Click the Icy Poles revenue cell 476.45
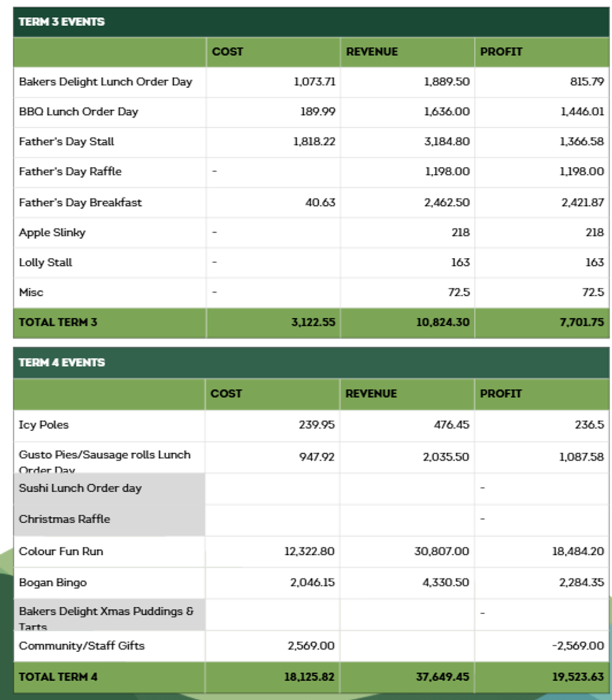This screenshot has height=700, width=612. point(451,425)
